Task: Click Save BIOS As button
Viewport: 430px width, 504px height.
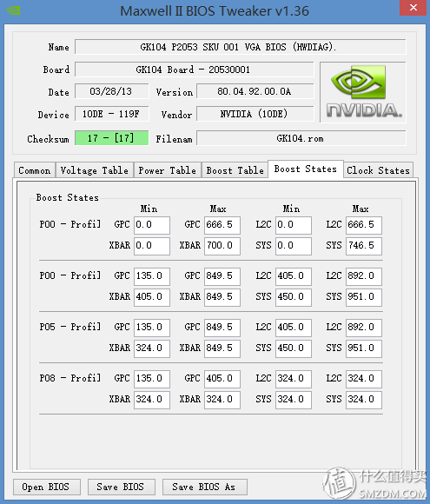Action: [x=204, y=487]
